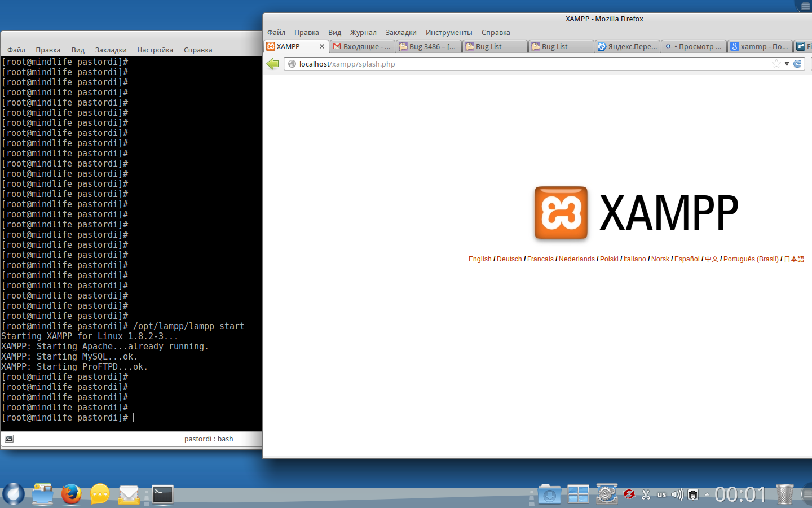Open the Журнал menu in Firefox
The width and height of the screenshot is (812, 508).
tap(363, 32)
